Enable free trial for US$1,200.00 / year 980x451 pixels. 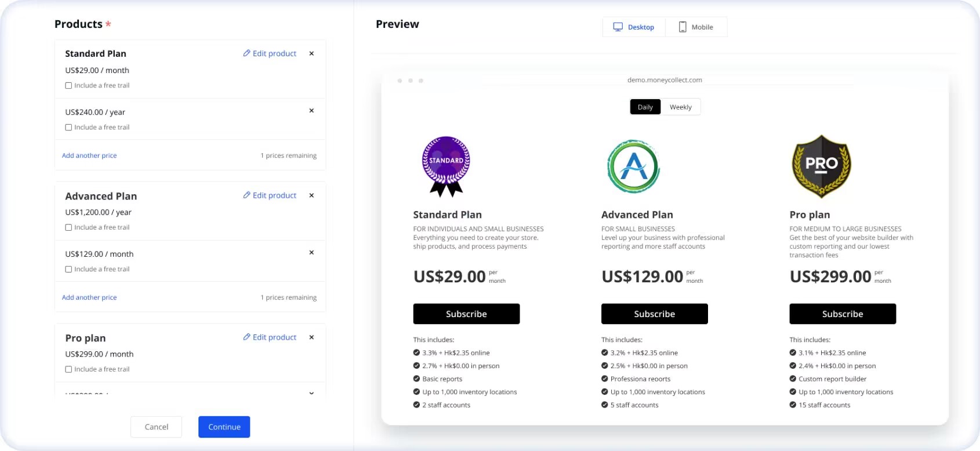coord(69,228)
